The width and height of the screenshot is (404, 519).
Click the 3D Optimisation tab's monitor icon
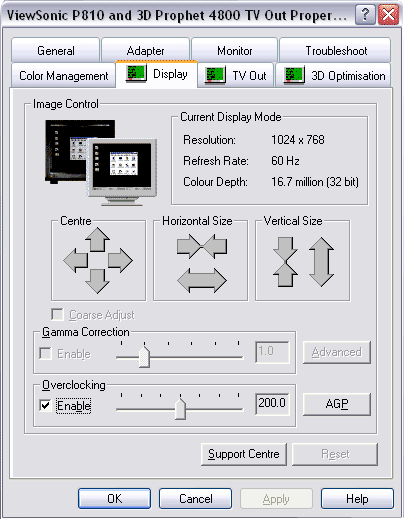coord(294,75)
